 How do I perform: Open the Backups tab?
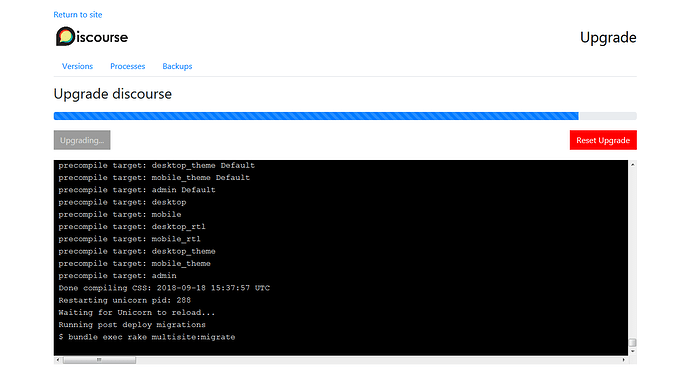[177, 66]
